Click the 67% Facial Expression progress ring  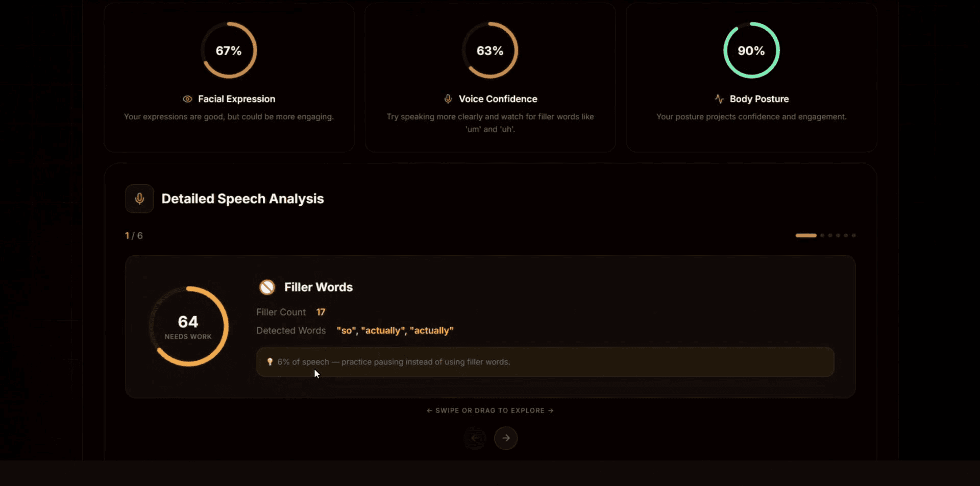[x=229, y=50]
